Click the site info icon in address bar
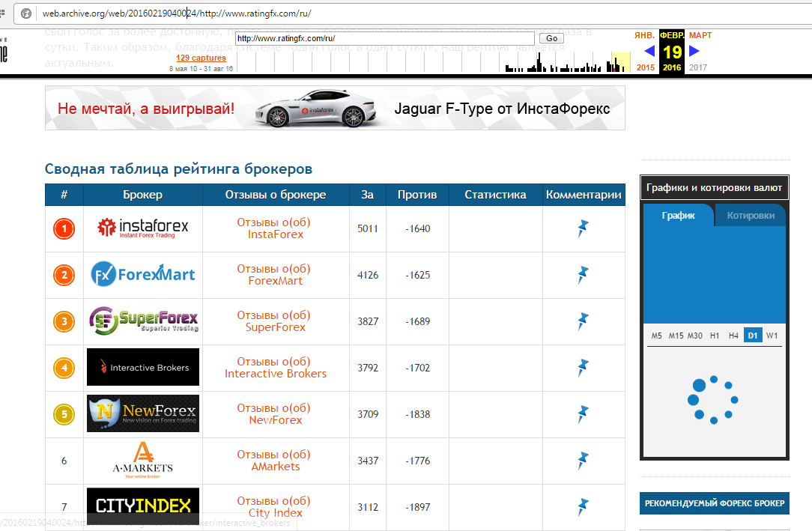The width and height of the screenshot is (812, 531). click(x=26, y=13)
